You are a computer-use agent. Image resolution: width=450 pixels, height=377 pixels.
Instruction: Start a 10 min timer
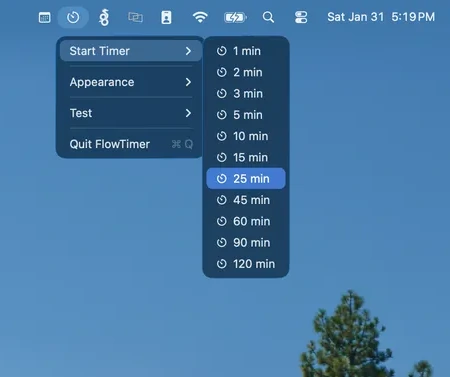pyautogui.click(x=246, y=136)
